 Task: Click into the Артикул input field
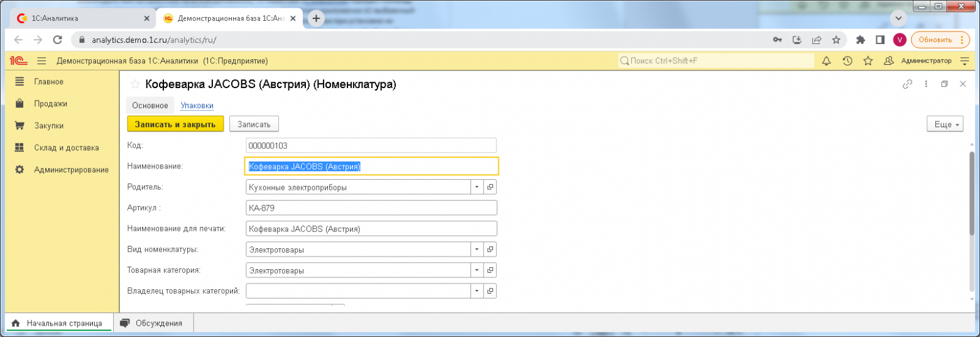371,208
